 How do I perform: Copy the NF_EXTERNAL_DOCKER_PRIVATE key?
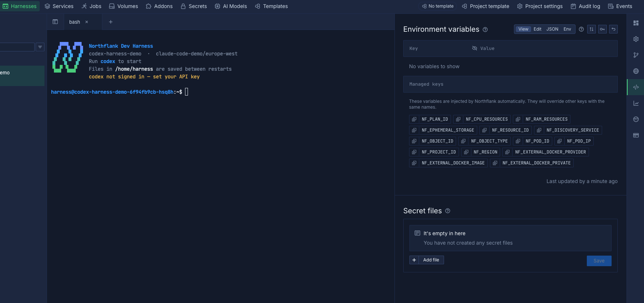495,163
